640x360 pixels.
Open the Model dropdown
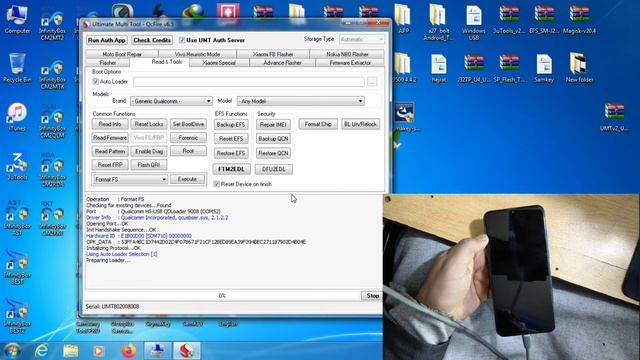(x=301, y=101)
